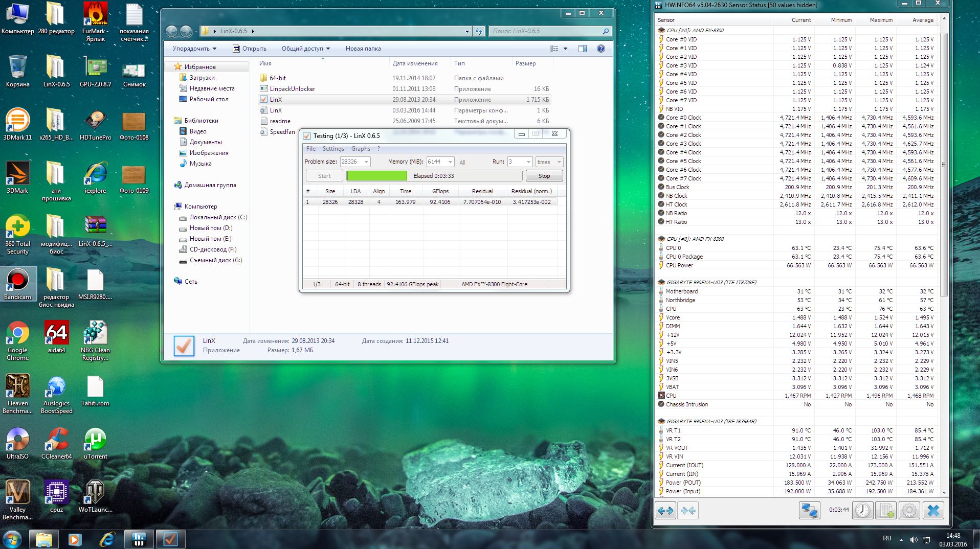
Task: Open the address bar history dropdown
Action: (467, 31)
